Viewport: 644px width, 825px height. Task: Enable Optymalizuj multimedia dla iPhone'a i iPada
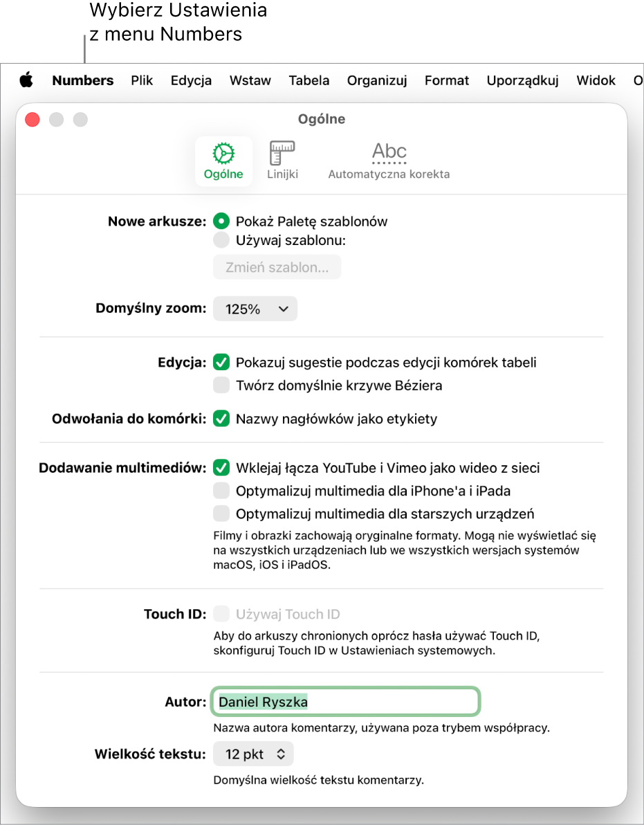pyautogui.click(x=221, y=491)
